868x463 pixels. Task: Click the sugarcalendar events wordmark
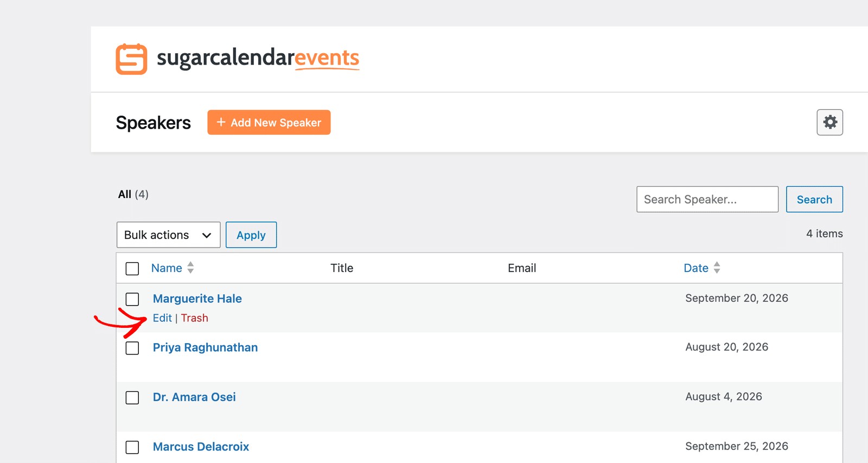tap(258, 58)
